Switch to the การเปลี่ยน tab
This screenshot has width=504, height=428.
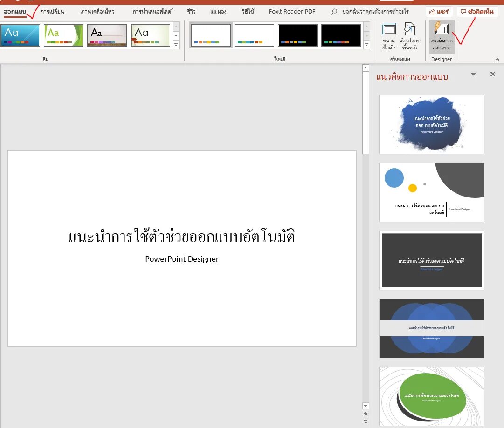[x=52, y=12]
